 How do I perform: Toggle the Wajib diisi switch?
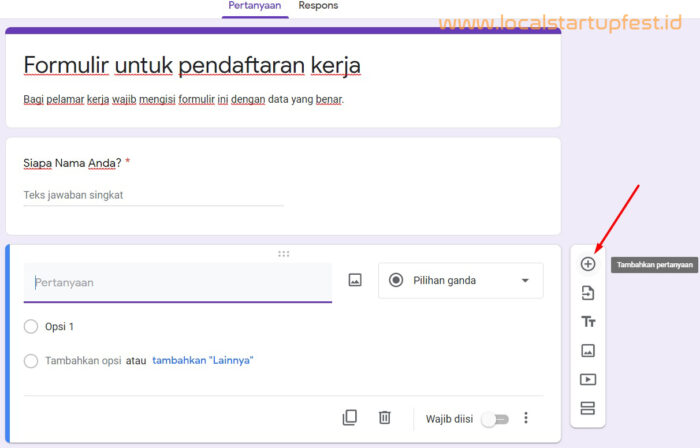494,419
